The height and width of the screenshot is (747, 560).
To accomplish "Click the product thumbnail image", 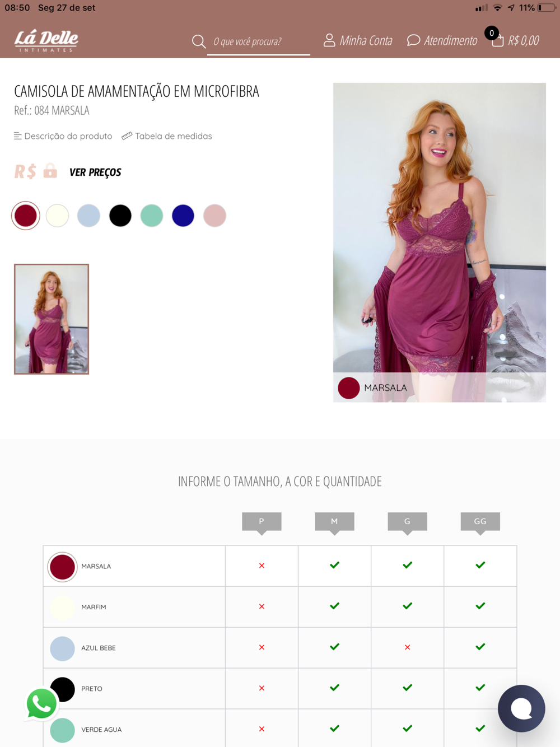I will [x=52, y=319].
